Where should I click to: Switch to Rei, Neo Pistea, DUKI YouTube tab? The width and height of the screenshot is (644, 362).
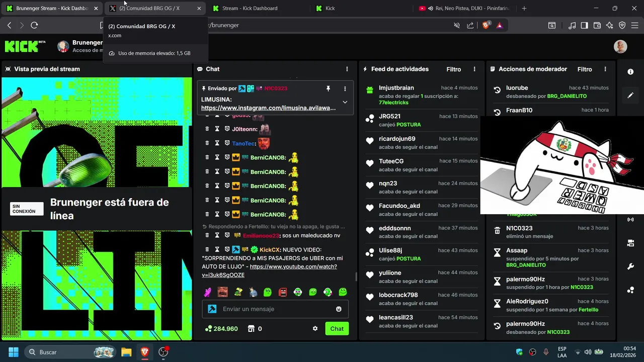[465, 9]
